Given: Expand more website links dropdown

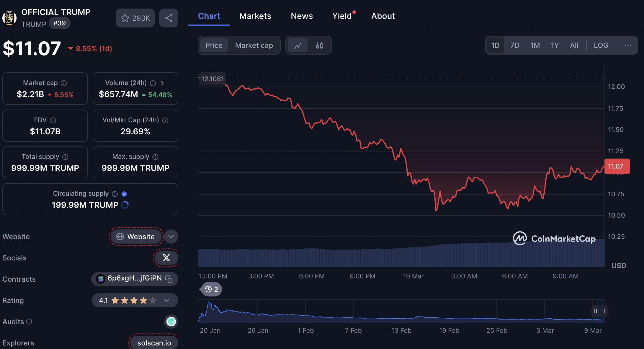Looking at the screenshot, I should 171,237.
